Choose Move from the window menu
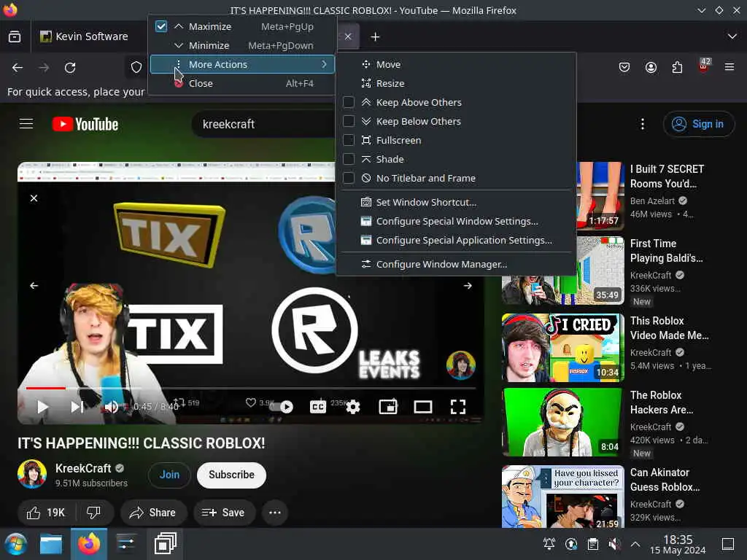Viewport: 747px width, 560px height. (457, 64)
